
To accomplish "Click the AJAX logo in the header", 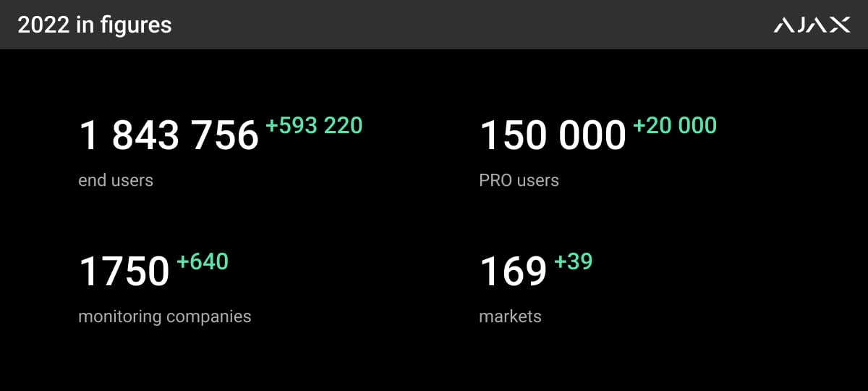I will [x=812, y=26].
